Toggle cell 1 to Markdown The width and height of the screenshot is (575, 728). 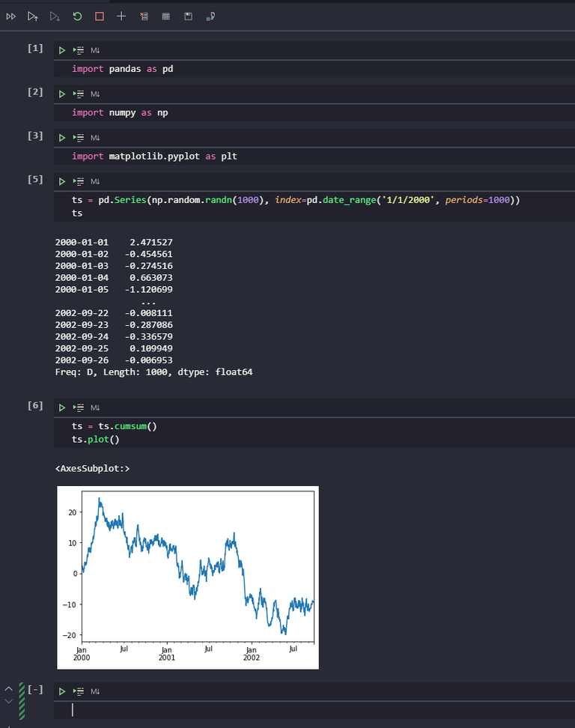coord(95,50)
